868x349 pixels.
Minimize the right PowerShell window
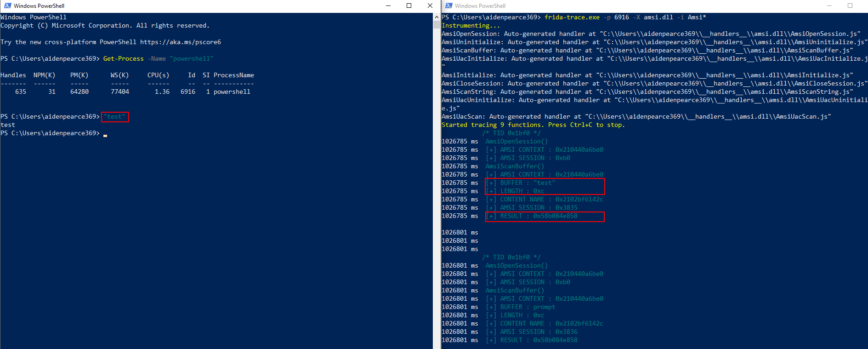(x=829, y=6)
